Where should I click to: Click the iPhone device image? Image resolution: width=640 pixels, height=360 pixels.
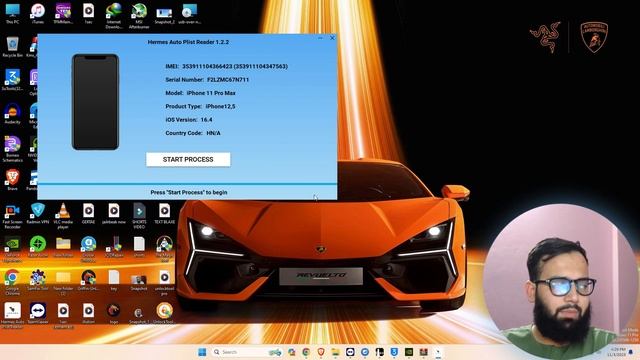pyautogui.click(x=96, y=102)
